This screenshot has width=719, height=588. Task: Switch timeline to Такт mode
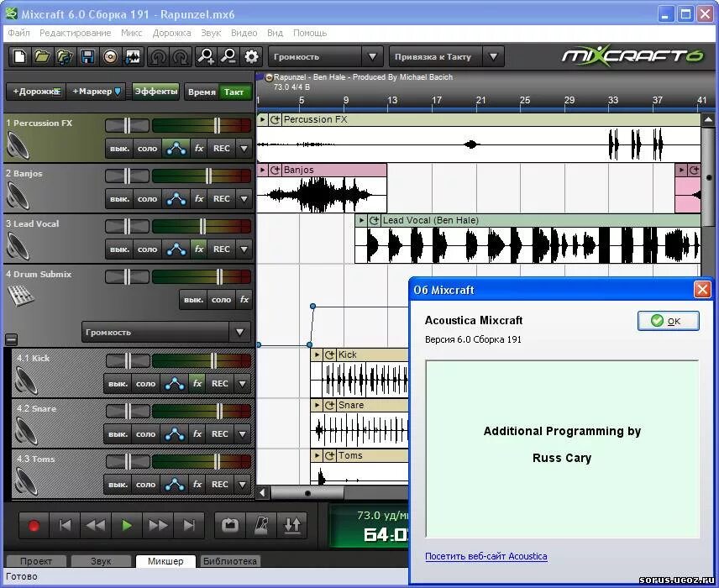pyautogui.click(x=234, y=92)
